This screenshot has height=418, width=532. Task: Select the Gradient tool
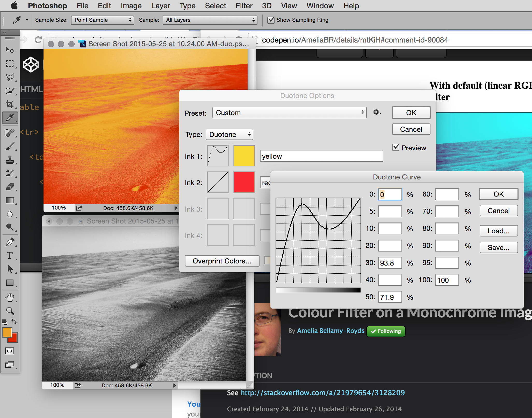[x=10, y=200]
